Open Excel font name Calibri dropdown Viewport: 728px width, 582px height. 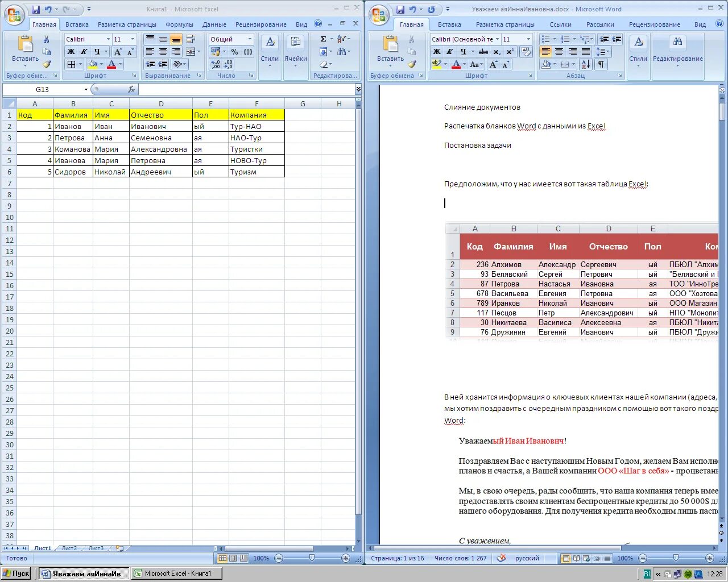pyautogui.click(x=108, y=39)
